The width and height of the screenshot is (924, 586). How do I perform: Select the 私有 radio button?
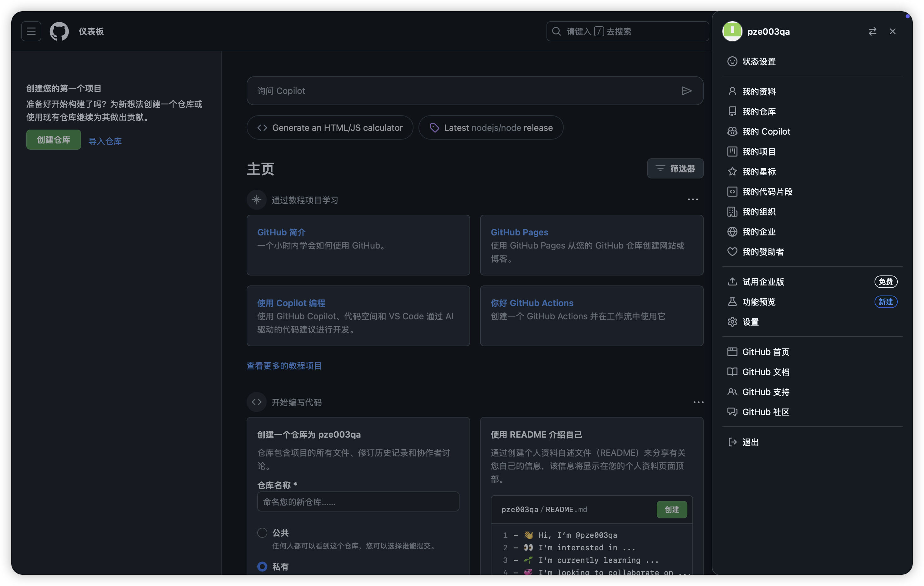262,566
